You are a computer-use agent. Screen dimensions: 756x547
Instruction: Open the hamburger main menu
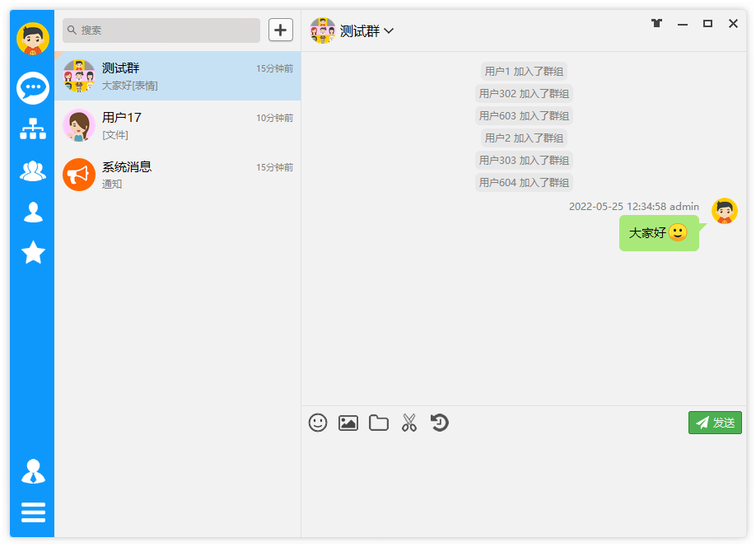click(x=33, y=512)
